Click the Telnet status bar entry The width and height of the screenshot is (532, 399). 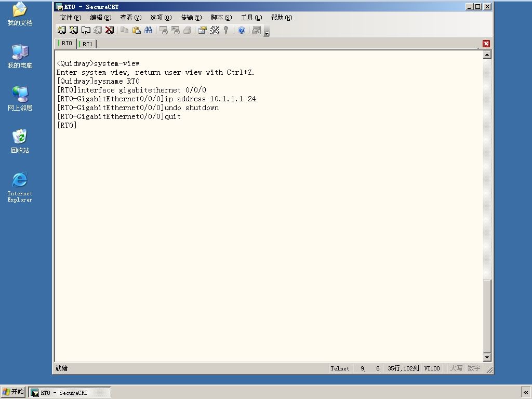340,368
